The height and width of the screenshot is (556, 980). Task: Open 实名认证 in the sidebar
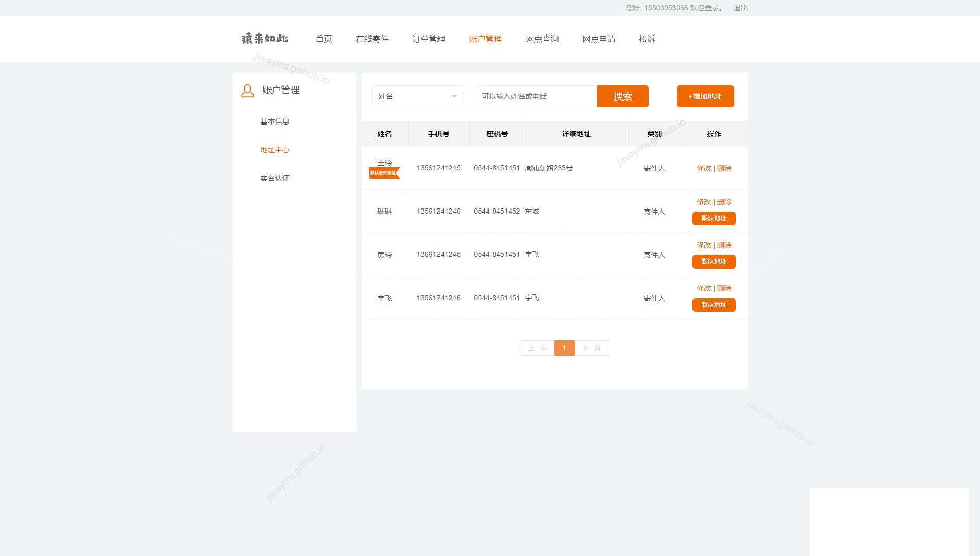pyautogui.click(x=275, y=178)
